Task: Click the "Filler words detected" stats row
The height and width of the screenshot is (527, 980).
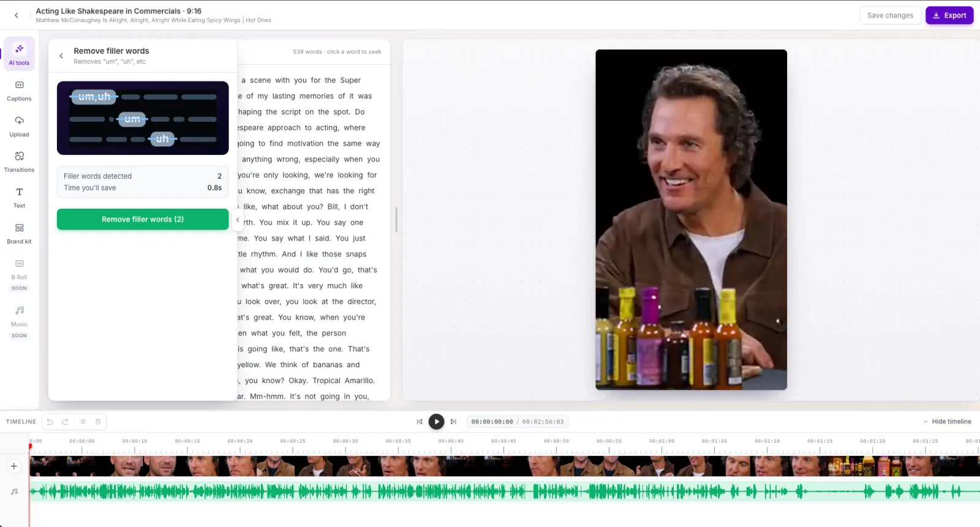Action: tap(143, 176)
